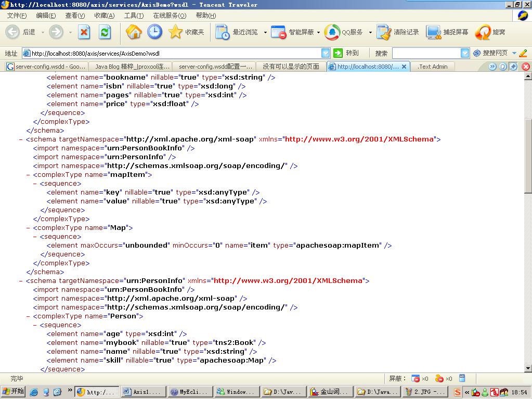The image size is (532, 399).
Task: Click the search text box
Action: pyautogui.click(x=426, y=53)
